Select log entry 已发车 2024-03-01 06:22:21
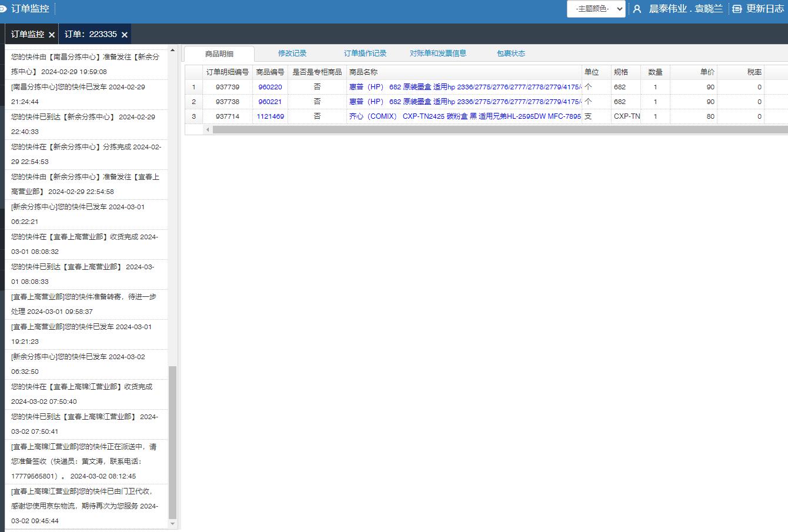788x532 pixels. click(x=86, y=214)
